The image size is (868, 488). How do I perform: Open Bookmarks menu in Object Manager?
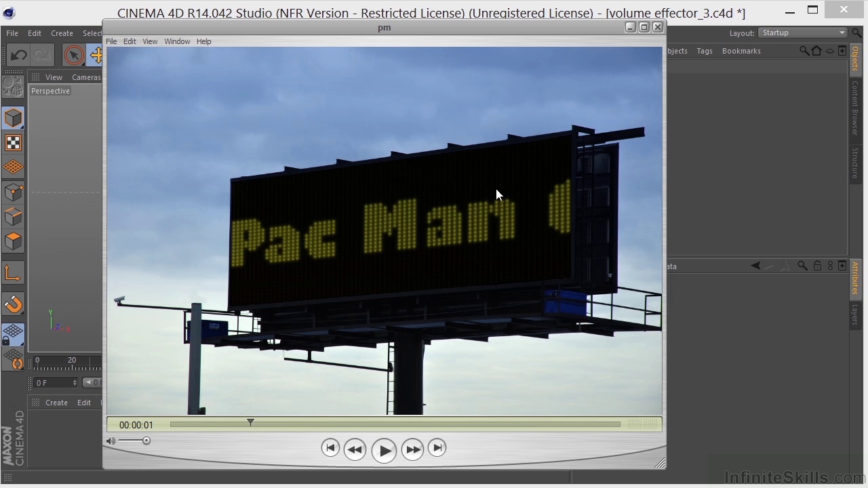(741, 51)
